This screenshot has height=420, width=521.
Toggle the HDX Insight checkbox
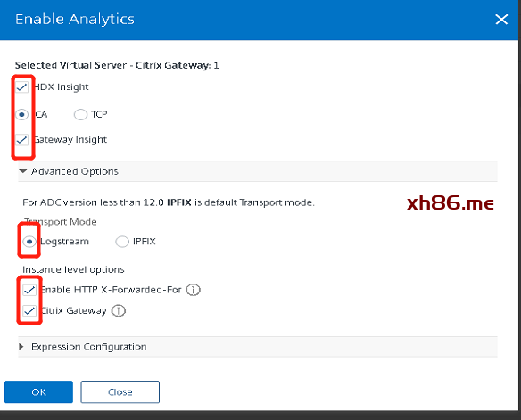point(22,87)
